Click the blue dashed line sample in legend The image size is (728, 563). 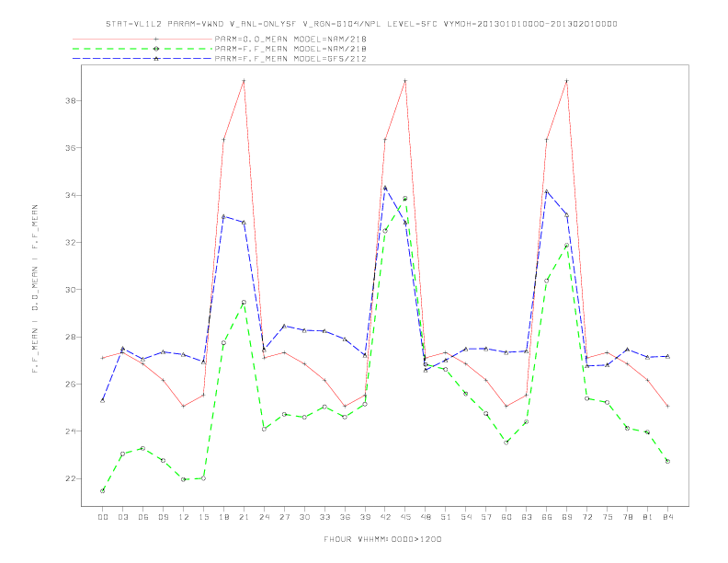point(142,59)
